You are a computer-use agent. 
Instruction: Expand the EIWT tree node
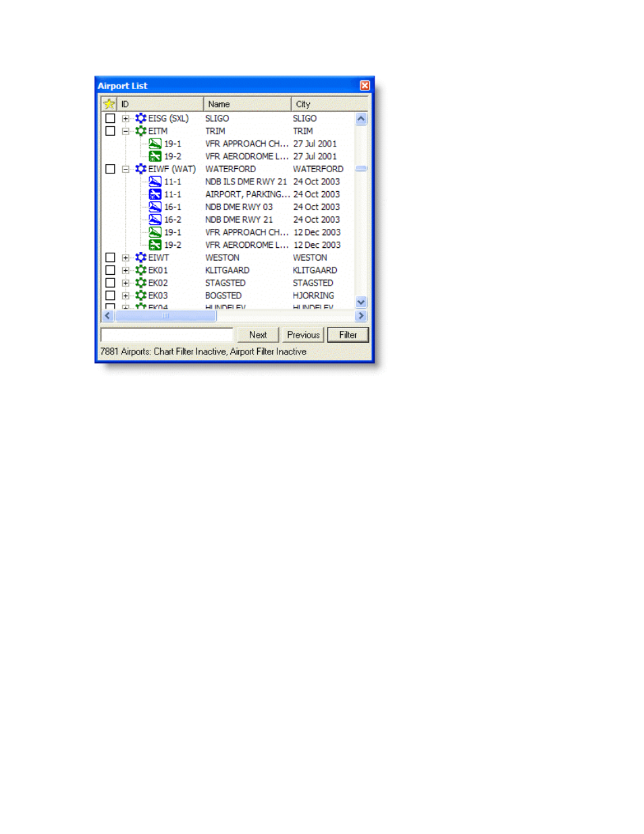(x=126, y=258)
